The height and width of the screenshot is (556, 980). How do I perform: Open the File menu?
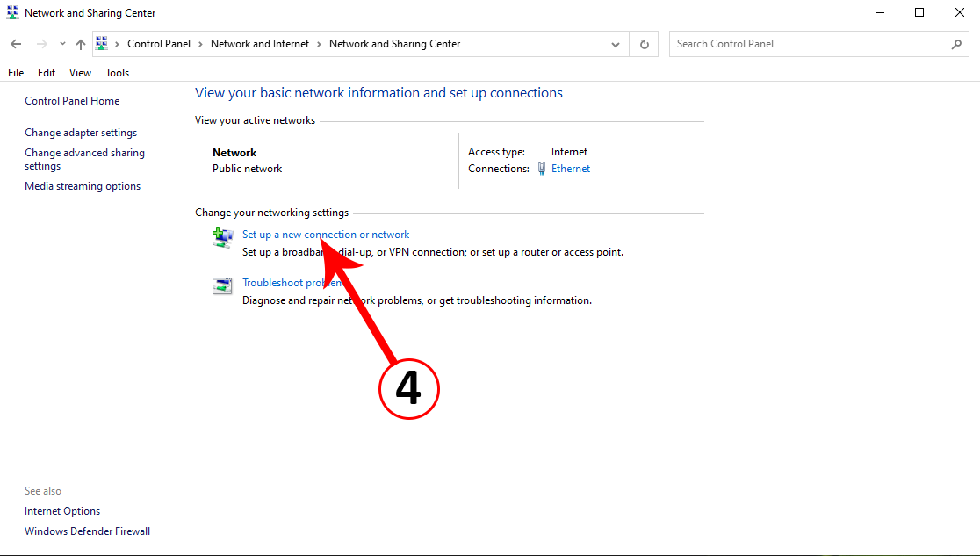(x=16, y=73)
